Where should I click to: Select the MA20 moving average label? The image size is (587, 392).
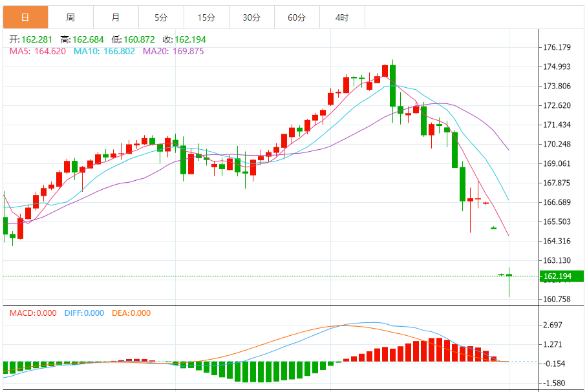click(173, 51)
